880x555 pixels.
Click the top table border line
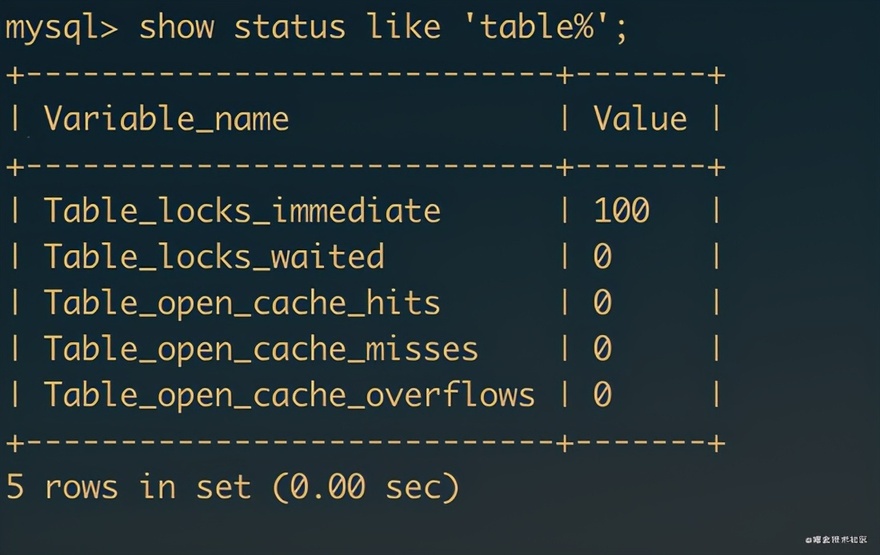click(366, 75)
